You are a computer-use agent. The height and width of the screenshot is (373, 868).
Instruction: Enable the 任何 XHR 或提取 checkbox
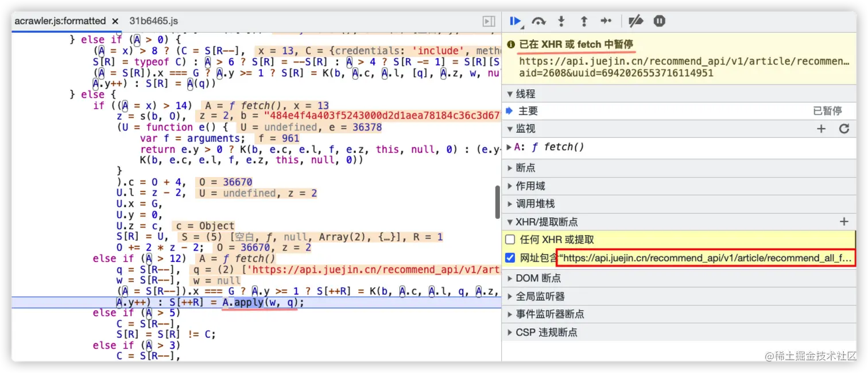click(510, 240)
